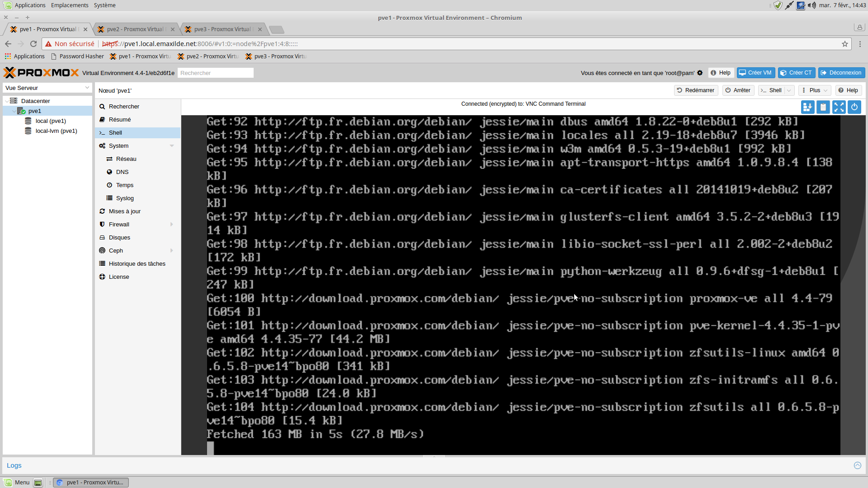Click the Redémarrer button
Viewport: 868px width, 488px height.
point(696,90)
